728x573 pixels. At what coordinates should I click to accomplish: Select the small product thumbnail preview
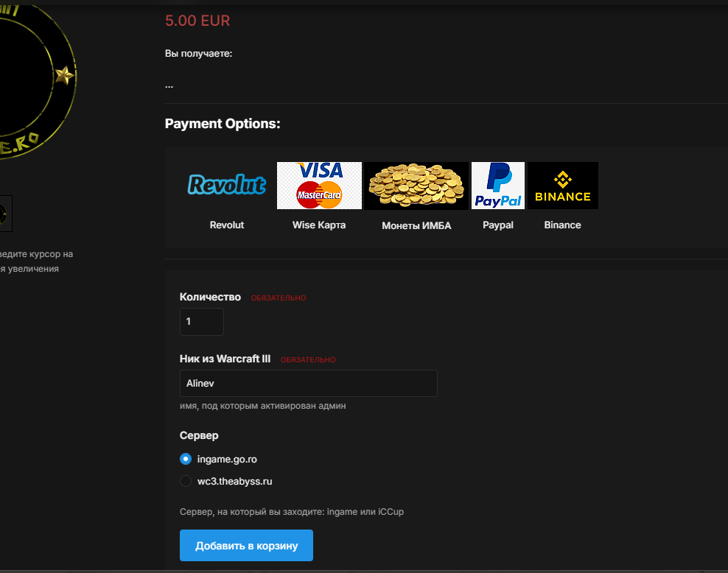coord(4,214)
